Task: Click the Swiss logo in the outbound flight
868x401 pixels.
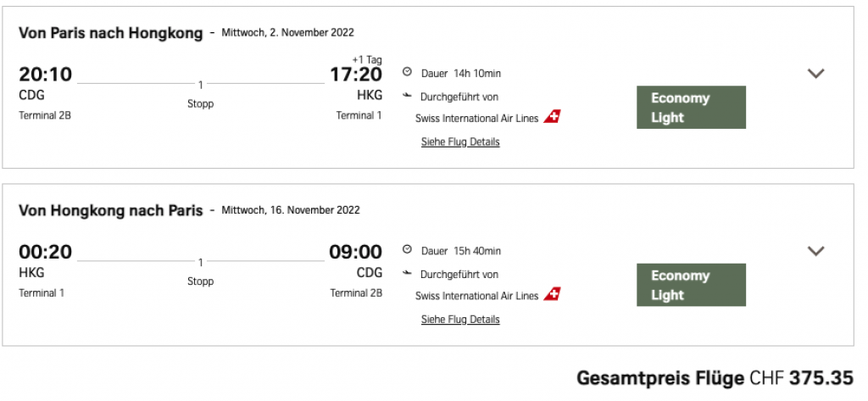Action: click(x=552, y=117)
